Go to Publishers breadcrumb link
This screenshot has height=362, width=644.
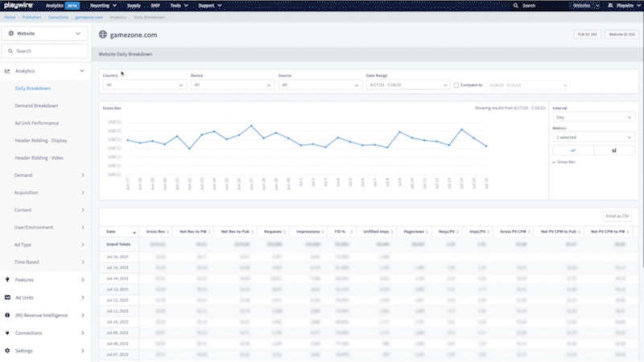coord(31,17)
